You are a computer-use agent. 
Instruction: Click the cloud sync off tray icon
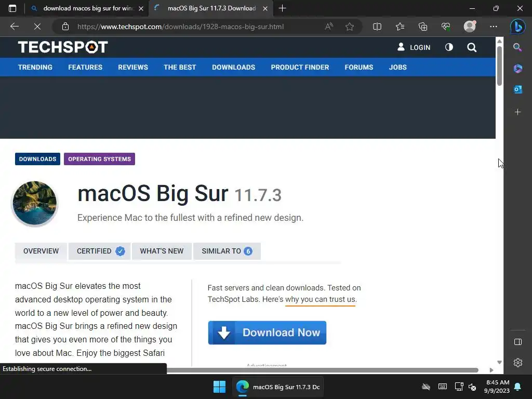pos(426,387)
